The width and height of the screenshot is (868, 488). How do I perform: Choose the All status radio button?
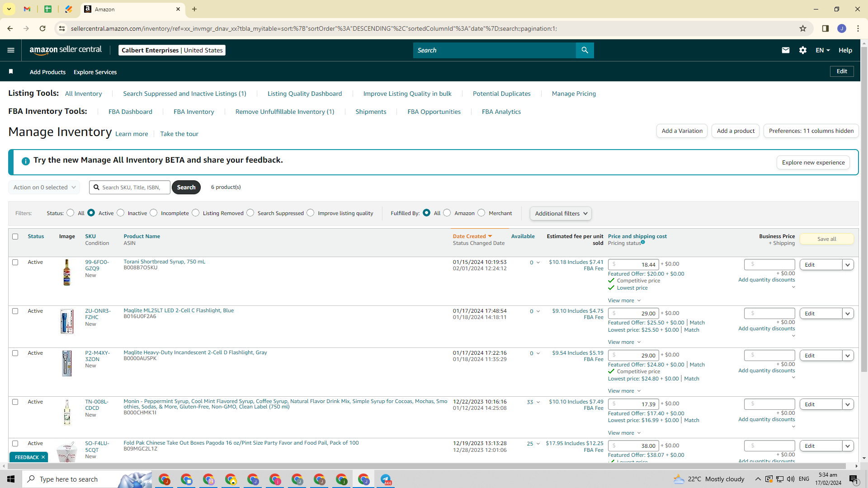point(71,213)
